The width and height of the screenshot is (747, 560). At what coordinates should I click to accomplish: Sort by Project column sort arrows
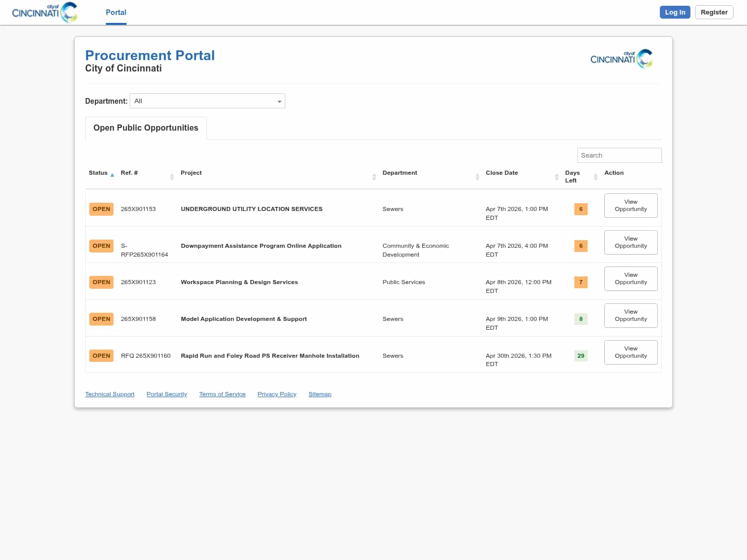coord(374,177)
